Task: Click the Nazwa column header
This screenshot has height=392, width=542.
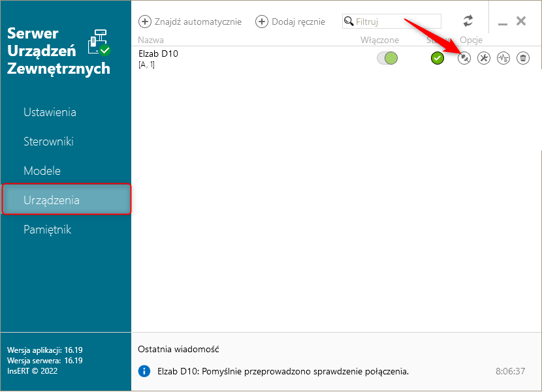Action: 151,40
